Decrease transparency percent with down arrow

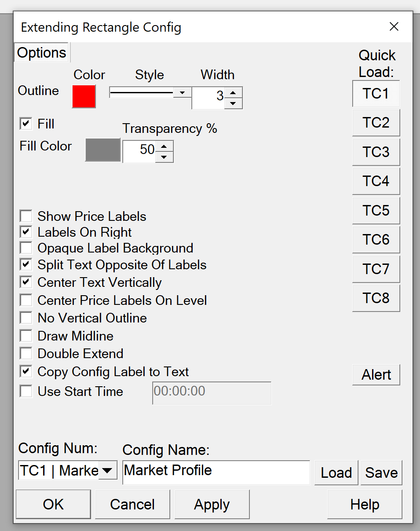click(164, 157)
